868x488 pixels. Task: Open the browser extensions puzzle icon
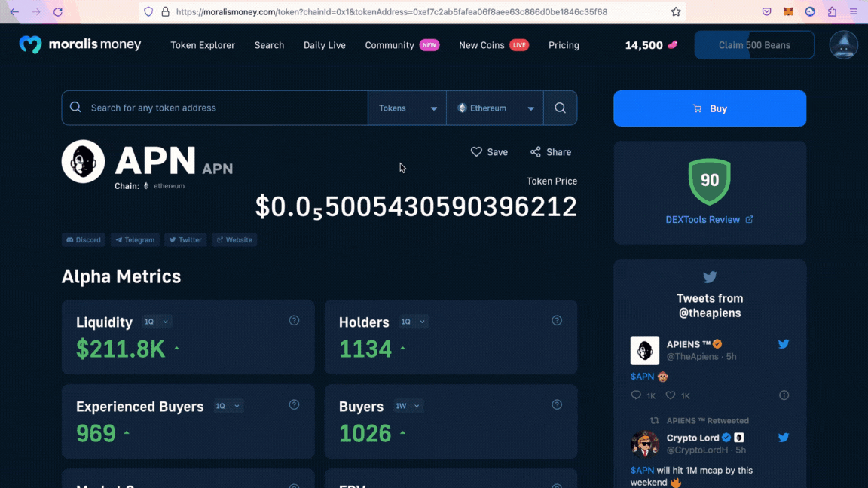tap(832, 11)
